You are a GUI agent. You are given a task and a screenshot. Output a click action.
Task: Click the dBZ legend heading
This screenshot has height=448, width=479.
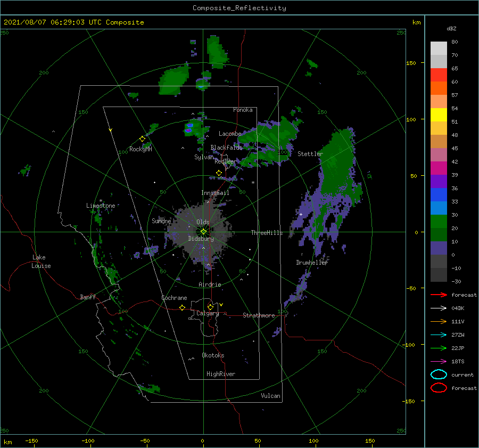451,28
